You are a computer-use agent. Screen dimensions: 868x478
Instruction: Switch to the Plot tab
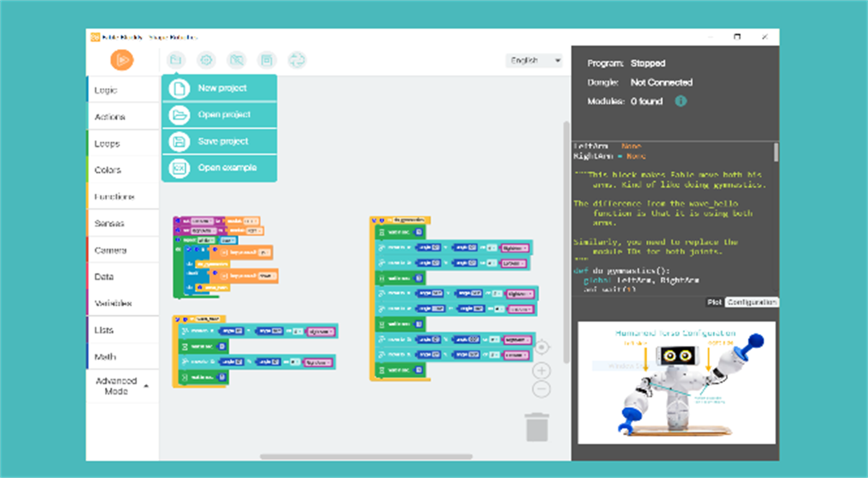[x=714, y=302]
